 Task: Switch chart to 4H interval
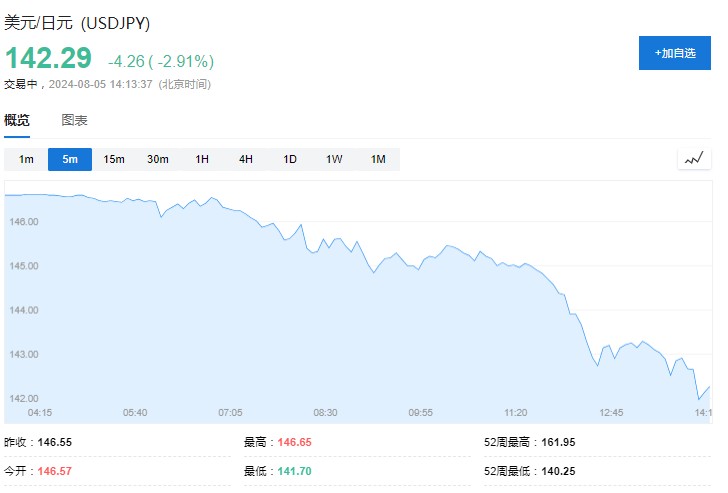click(x=246, y=159)
